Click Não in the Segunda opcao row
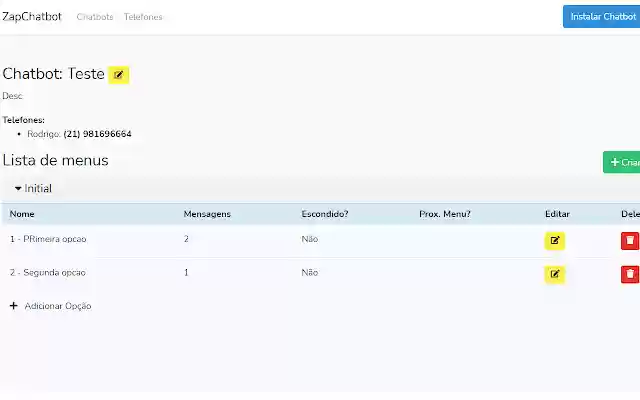The width and height of the screenshot is (640, 400). click(310, 272)
